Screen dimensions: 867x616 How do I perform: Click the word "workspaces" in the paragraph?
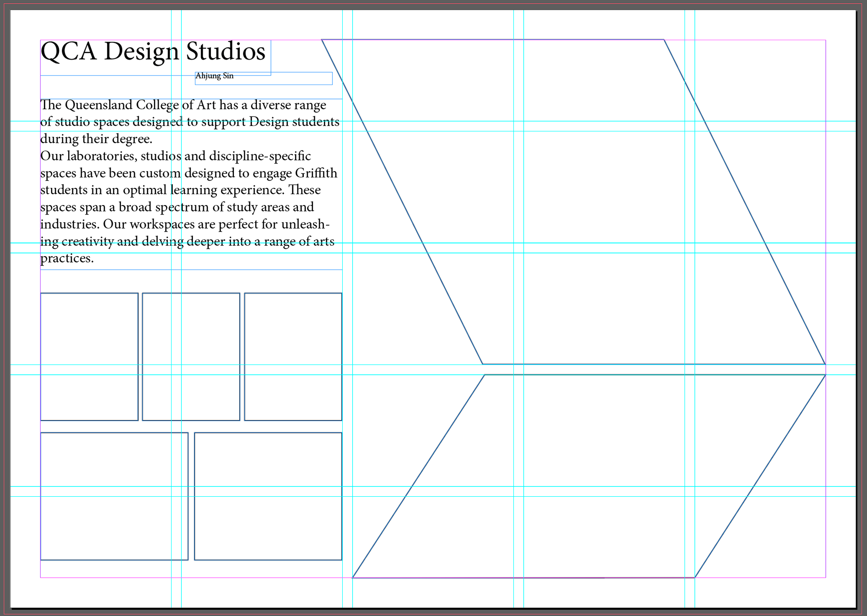162,224
